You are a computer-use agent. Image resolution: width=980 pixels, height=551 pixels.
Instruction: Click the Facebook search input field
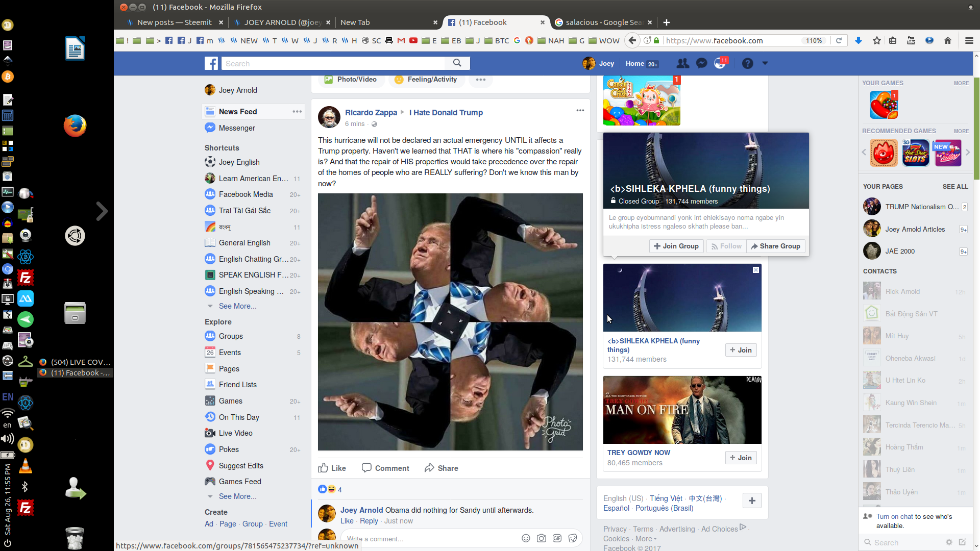click(x=334, y=63)
